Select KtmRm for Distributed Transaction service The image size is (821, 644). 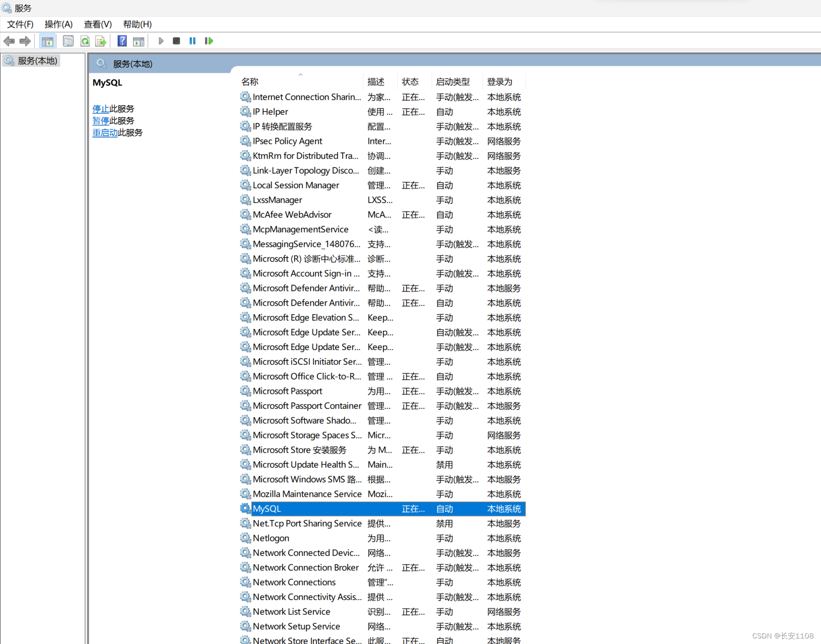tap(383, 156)
